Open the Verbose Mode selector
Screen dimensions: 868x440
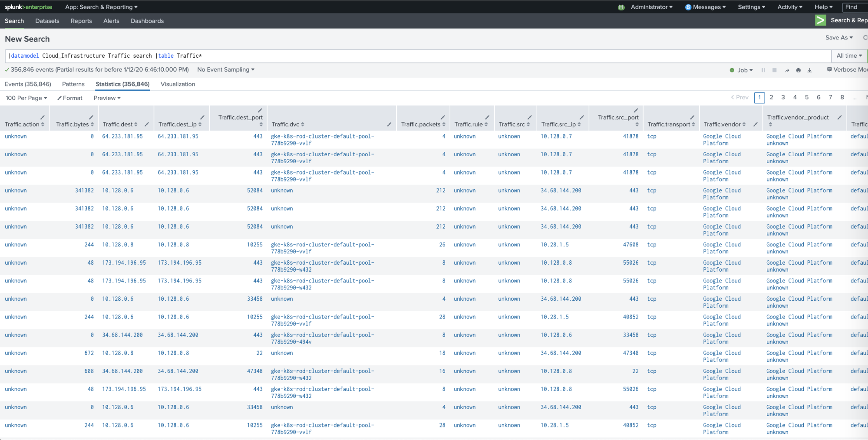click(847, 70)
